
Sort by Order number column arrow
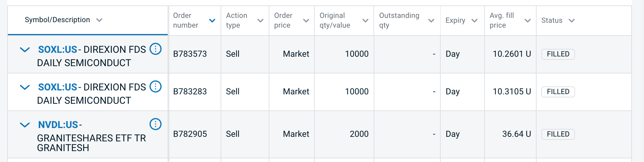[x=212, y=21]
